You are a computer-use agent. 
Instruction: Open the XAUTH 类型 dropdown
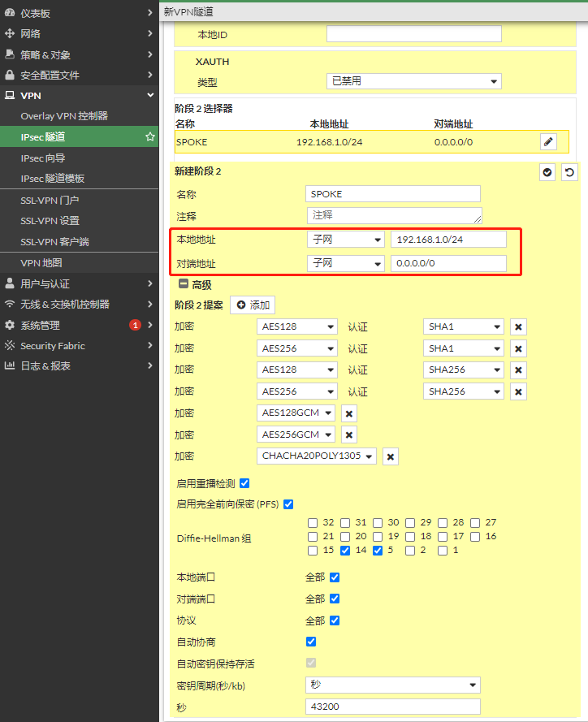[x=413, y=81]
